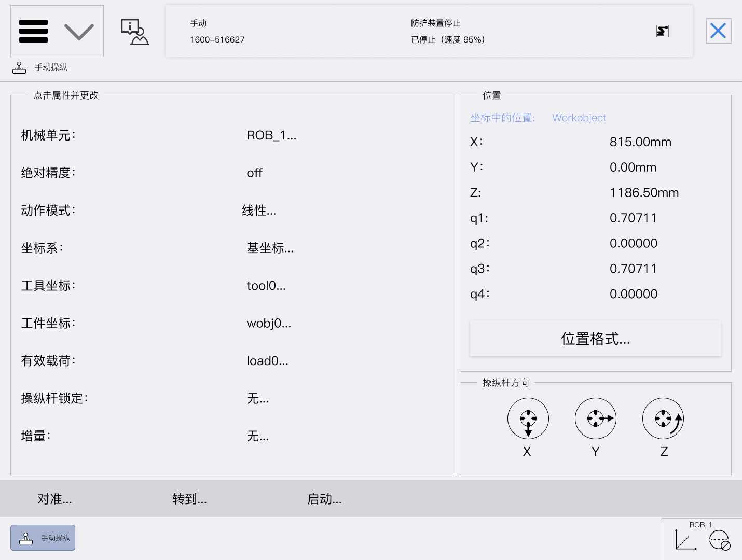Click the increment icon at bottom right

pos(720,540)
